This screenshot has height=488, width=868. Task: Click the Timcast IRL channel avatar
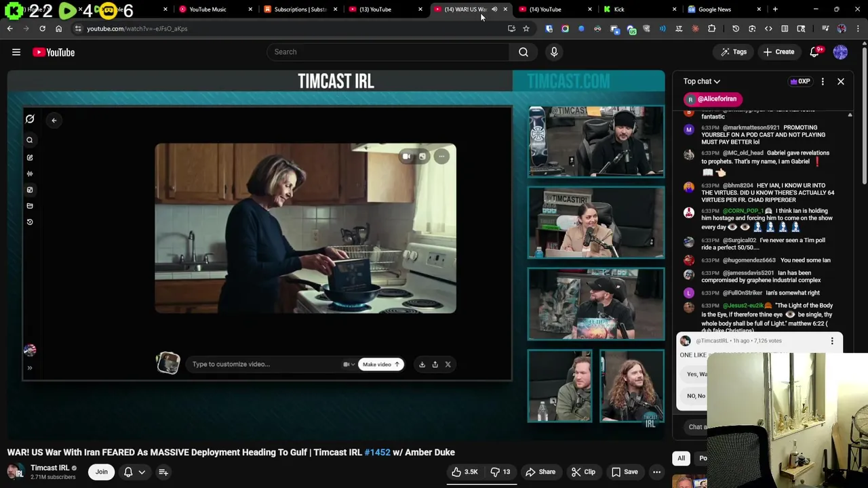pos(15,472)
